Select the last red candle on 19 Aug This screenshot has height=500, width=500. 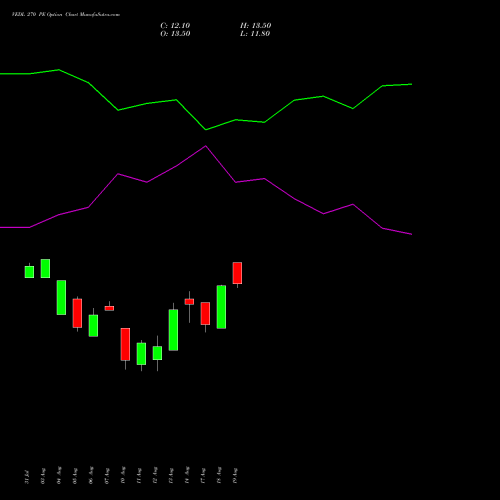[x=237, y=273]
